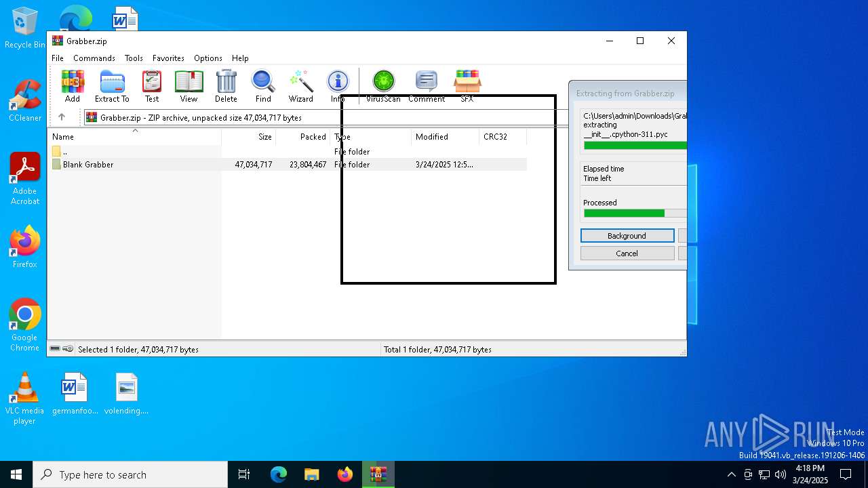Click the SFX toolbar icon
This screenshot has width=868, height=488.
click(x=467, y=86)
